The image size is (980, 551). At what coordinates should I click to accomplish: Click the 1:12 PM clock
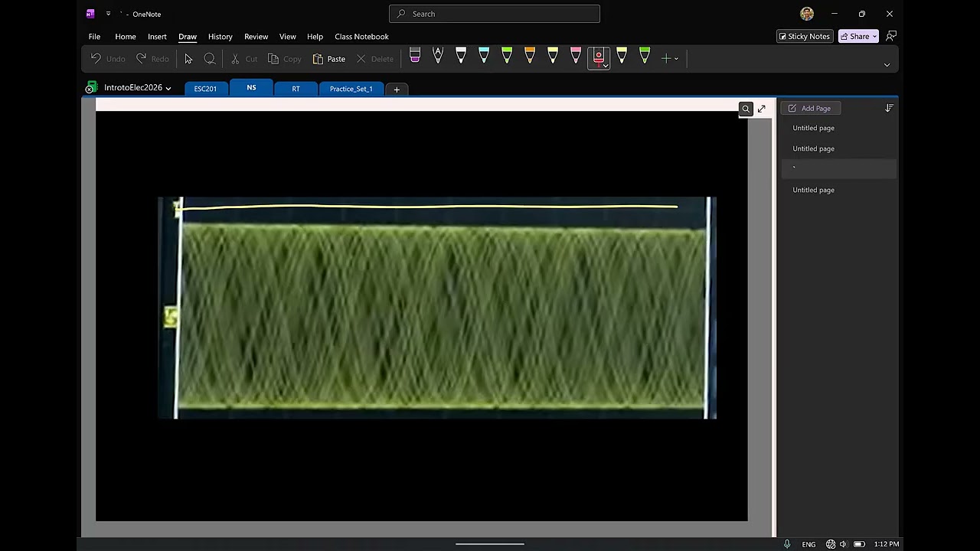[887, 544]
